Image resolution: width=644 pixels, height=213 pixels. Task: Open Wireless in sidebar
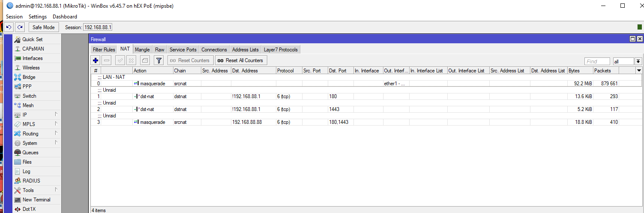pyautogui.click(x=36, y=68)
